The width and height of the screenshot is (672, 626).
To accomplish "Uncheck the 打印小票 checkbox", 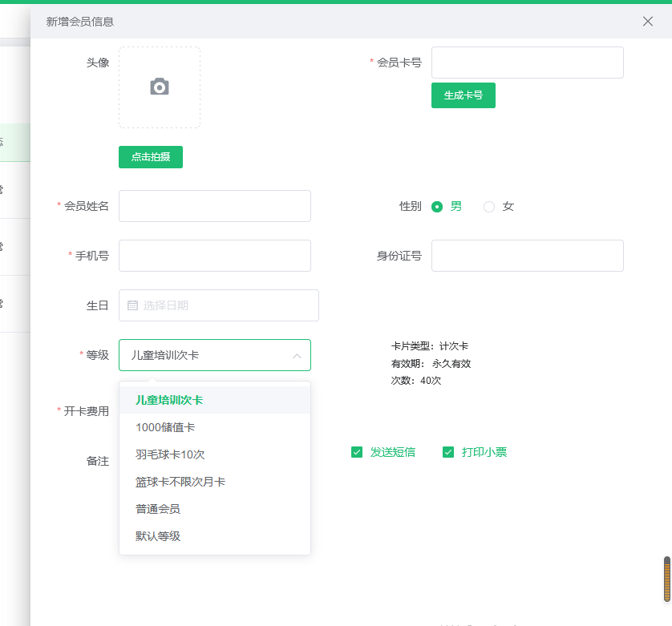I will pyautogui.click(x=448, y=452).
